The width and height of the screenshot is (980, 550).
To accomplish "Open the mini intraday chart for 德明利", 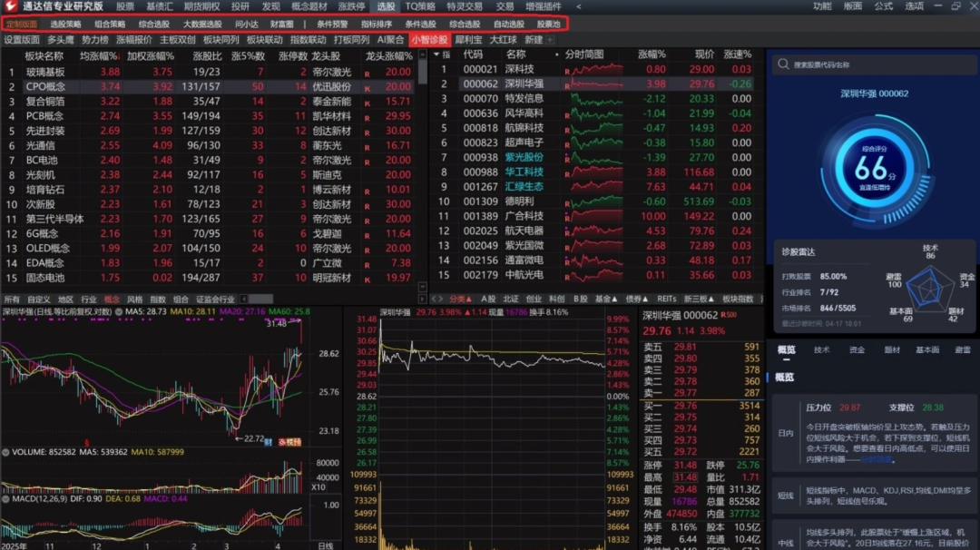I will tap(593, 201).
